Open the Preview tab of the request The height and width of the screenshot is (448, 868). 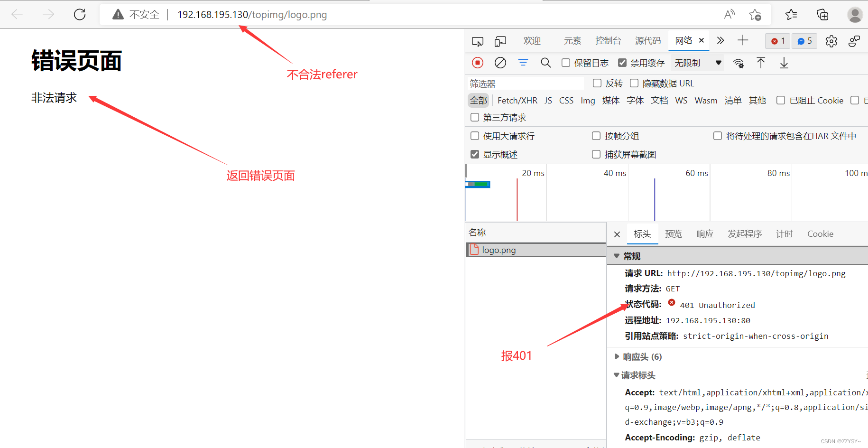(674, 234)
